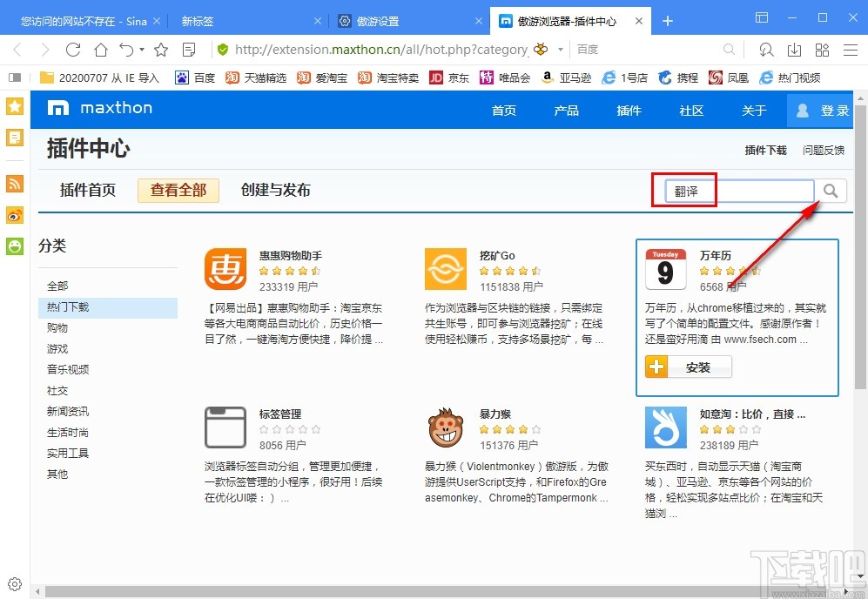Open the 惠惠购物助手 plugin icon
Image resolution: width=868 pixels, height=599 pixels.
(225, 269)
